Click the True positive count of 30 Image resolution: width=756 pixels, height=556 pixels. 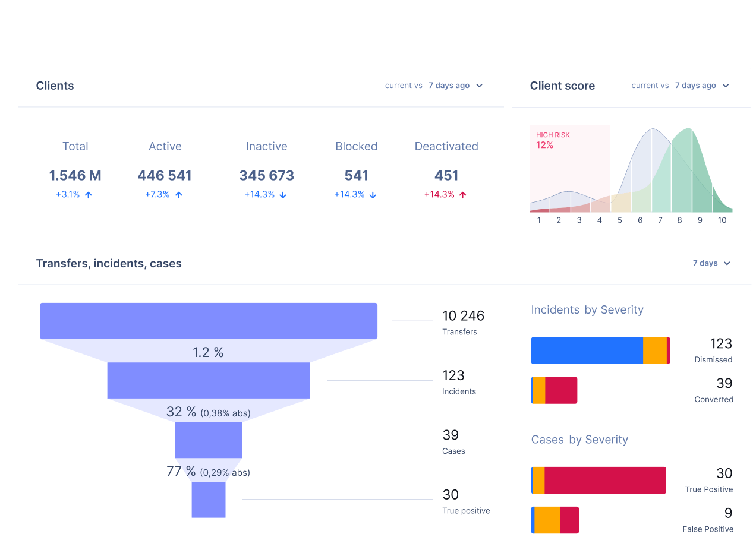coord(451,494)
